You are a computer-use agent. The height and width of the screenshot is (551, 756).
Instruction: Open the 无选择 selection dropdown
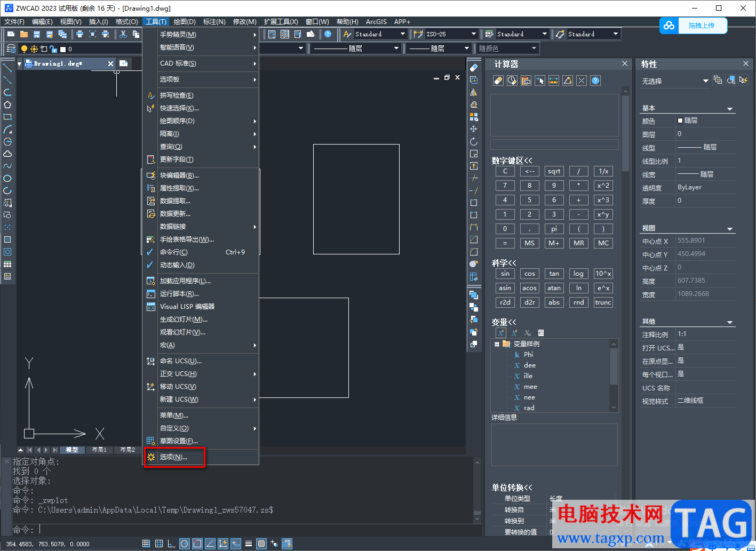click(x=675, y=81)
